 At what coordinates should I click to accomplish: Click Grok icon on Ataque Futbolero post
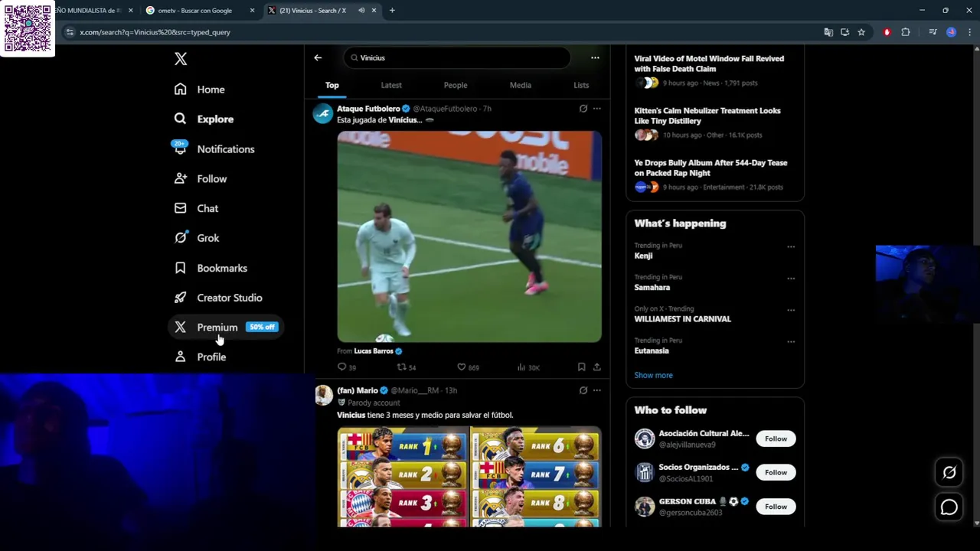pos(583,109)
